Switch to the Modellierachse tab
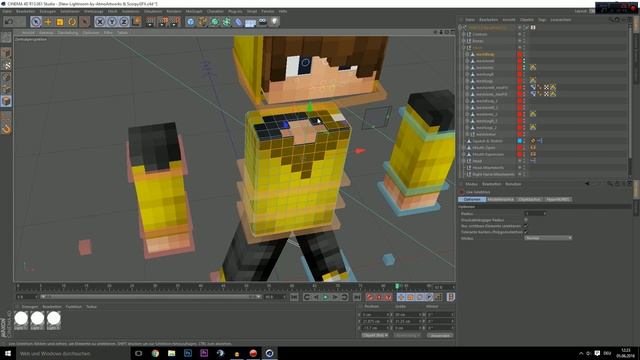The width and height of the screenshot is (640, 360). tap(500, 199)
